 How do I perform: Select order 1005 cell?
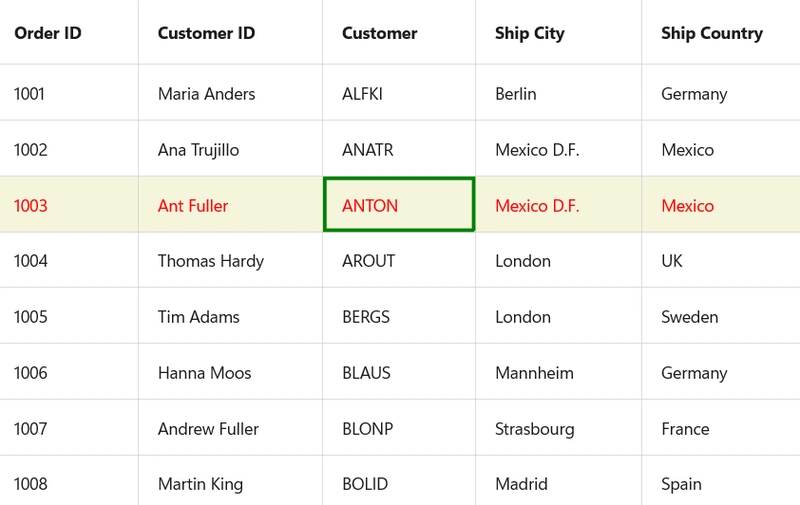point(69,316)
